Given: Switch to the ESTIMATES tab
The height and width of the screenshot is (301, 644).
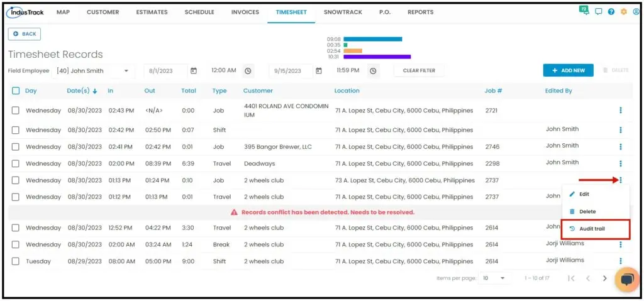Looking at the screenshot, I should pos(152,12).
